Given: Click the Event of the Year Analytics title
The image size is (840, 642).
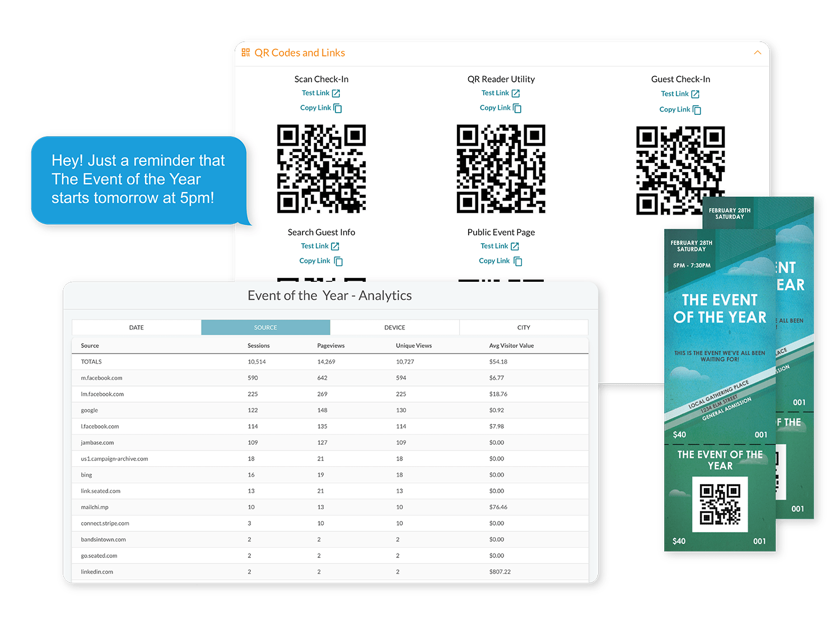Looking at the screenshot, I should coord(330,296).
